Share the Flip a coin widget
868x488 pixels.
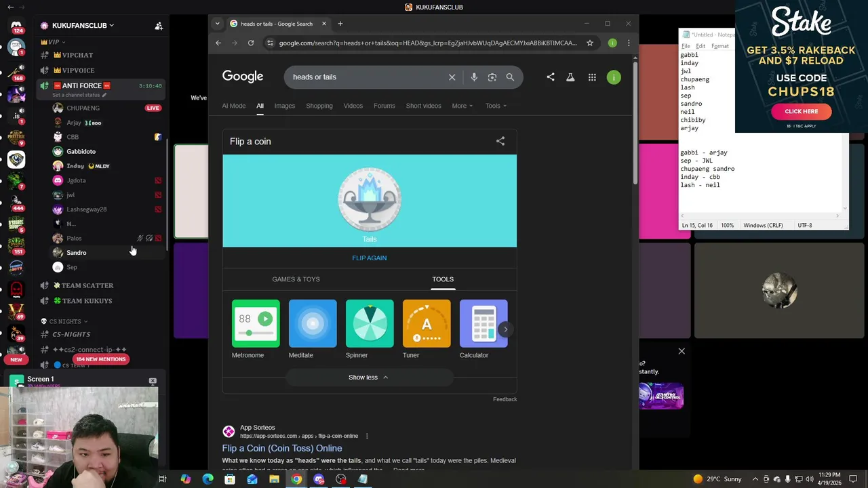500,141
